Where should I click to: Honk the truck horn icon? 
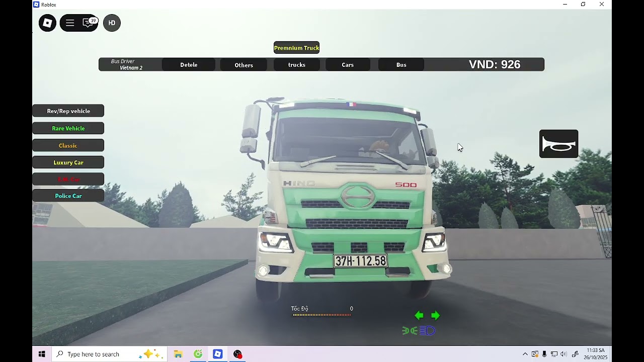pos(558,144)
